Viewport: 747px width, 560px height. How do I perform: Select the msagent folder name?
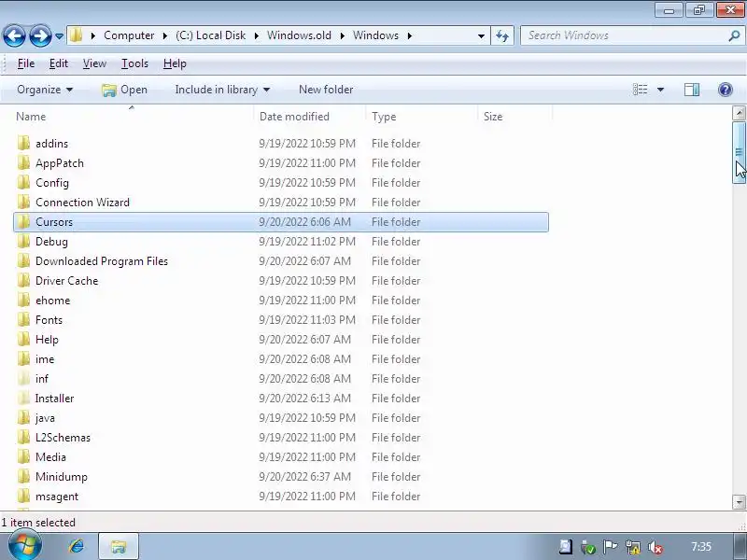tap(57, 497)
